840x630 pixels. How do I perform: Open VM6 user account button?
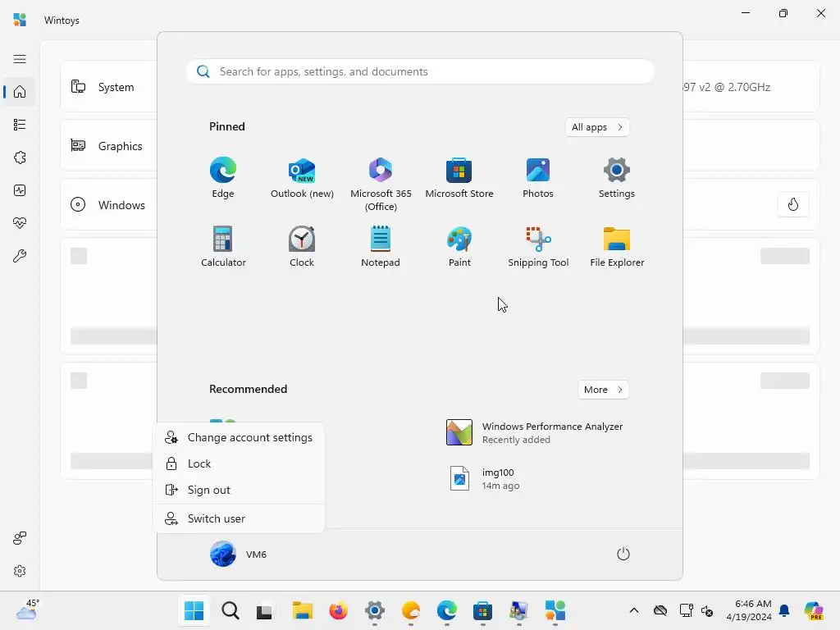239,554
